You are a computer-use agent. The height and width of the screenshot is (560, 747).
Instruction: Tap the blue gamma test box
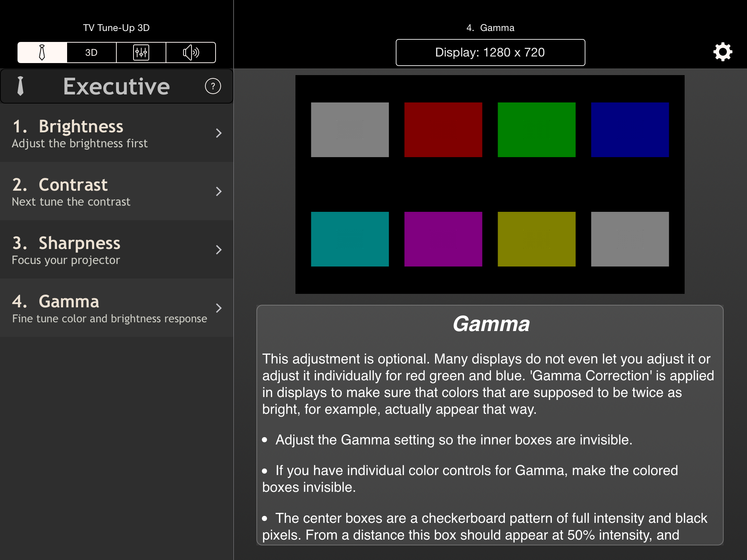(630, 130)
